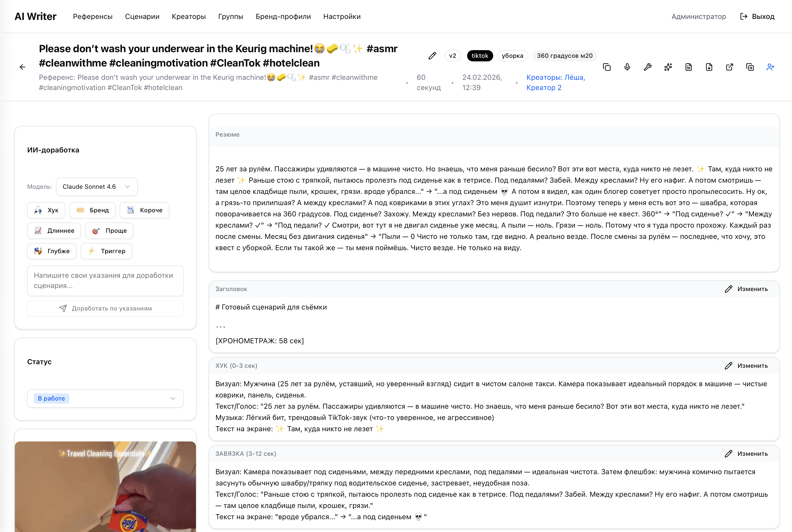Viewport: 792px width, 532px height.
Task: Open the document view icon
Action: coord(688,67)
